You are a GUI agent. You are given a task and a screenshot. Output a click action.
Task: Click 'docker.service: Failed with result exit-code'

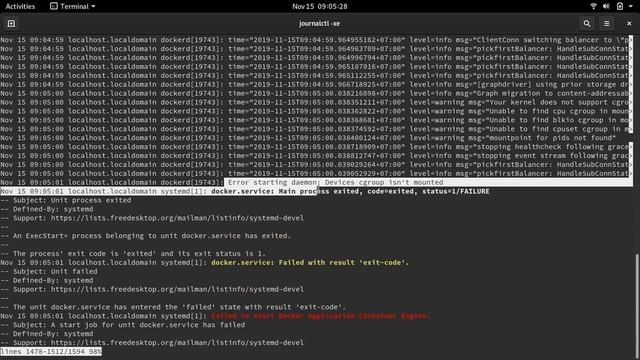point(310,263)
